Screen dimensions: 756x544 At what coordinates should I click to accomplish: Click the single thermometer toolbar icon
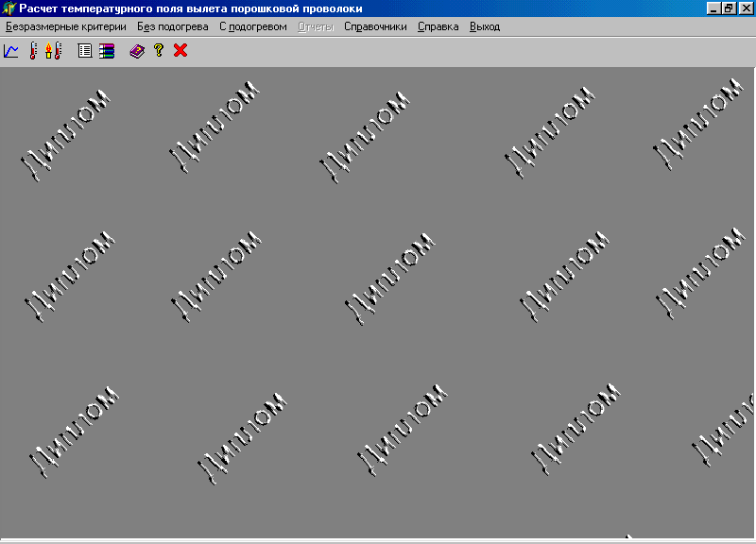tap(33, 51)
